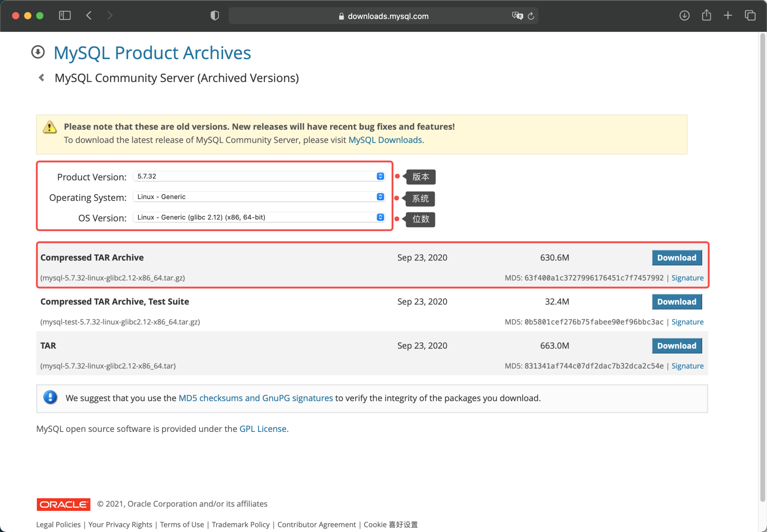
Task: Expand the OS Version dropdown
Action: click(259, 217)
